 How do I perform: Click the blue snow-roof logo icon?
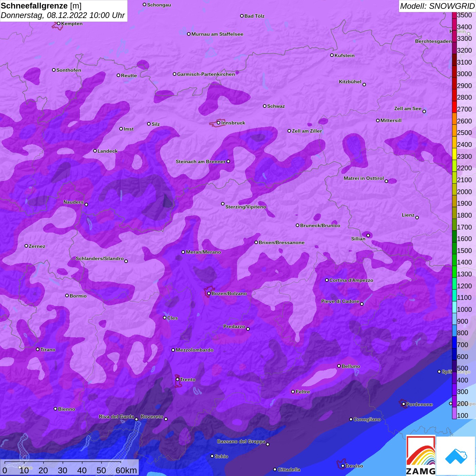pyautogui.click(x=456, y=456)
